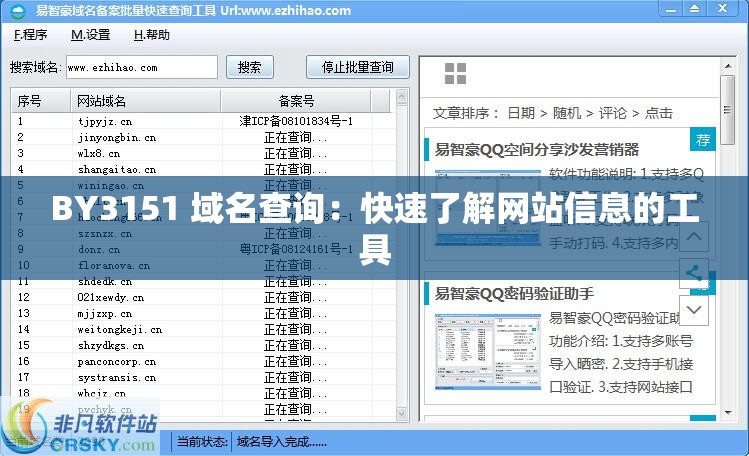Click the application logo in title bar
749x456 pixels.
click(x=18, y=11)
